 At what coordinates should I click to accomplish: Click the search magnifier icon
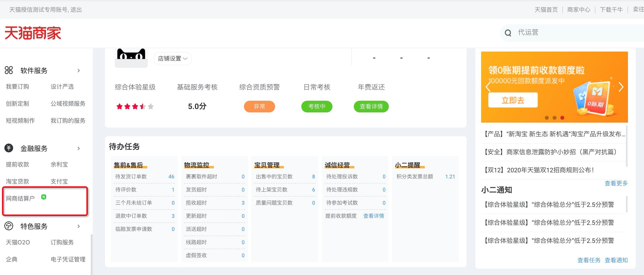point(508,33)
